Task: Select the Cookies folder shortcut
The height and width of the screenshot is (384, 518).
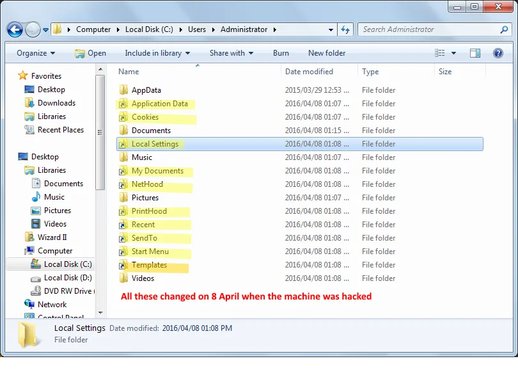Action: [139, 117]
